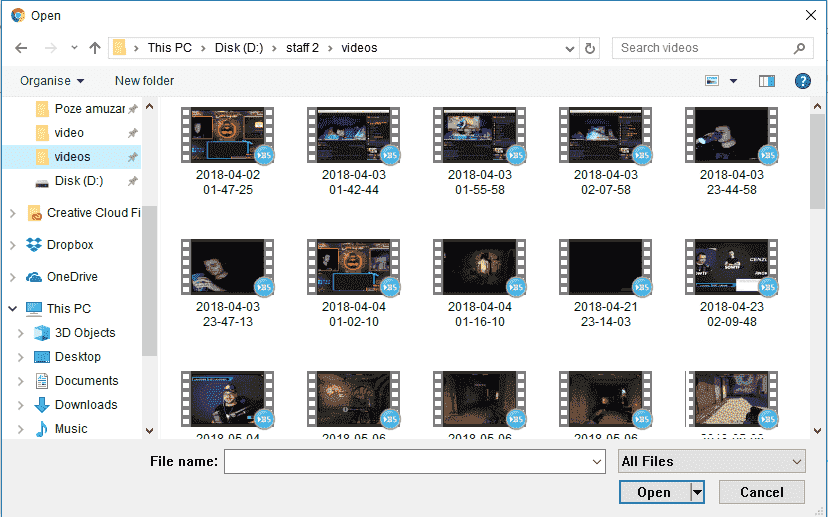Select the Dropbox icon

pyautogui.click(x=34, y=245)
